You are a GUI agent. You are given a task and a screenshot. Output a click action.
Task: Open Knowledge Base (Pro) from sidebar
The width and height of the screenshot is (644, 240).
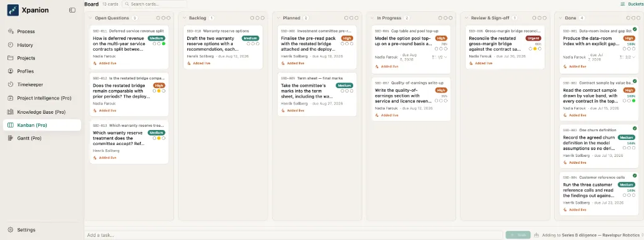pyautogui.click(x=41, y=112)
